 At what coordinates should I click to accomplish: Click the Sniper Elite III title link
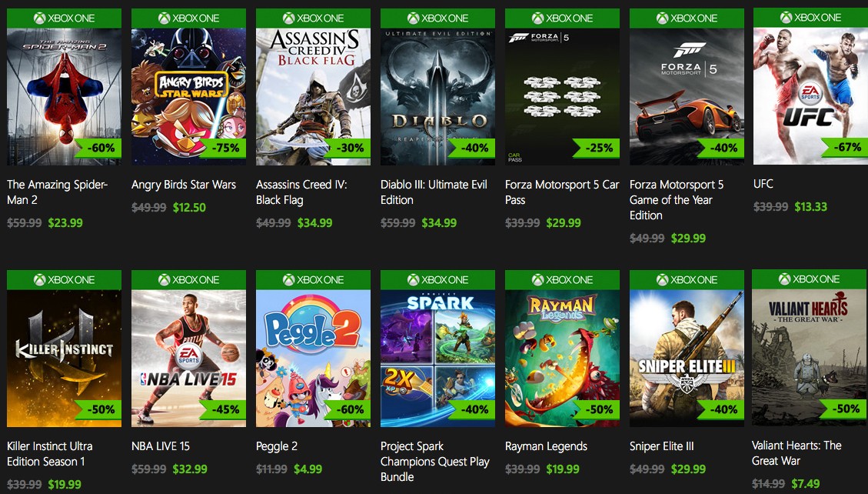point(662,446)
